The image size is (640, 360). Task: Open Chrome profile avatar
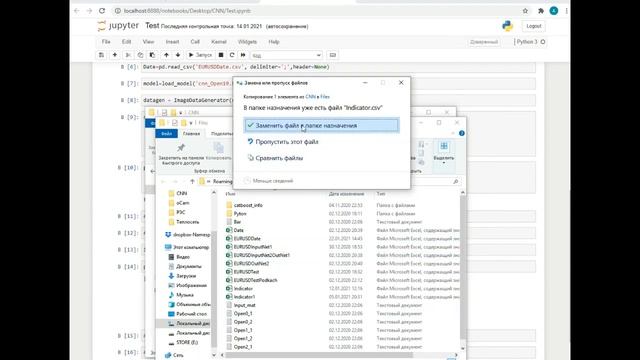click(554, 11)
